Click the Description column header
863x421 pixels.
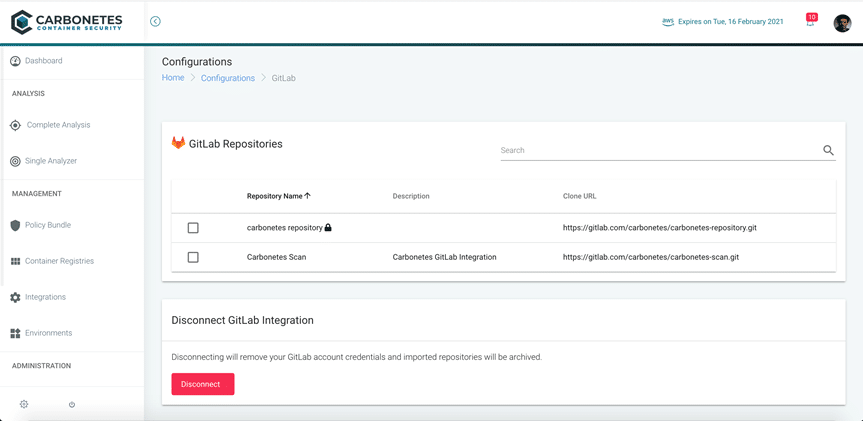click(x=411, y=196)
